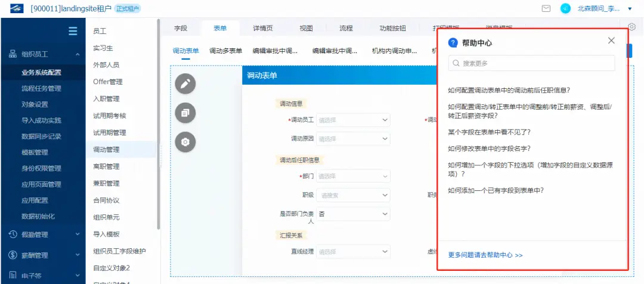Open the 部门 dropdown
The height and width of the screenshot is (284, 644).
click(353, 177)
